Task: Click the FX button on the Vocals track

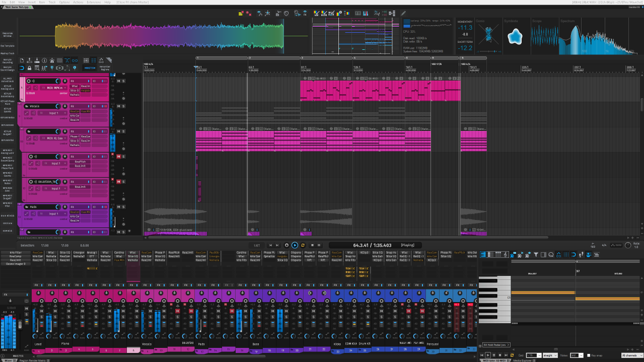Action: (x=80, y=106)
